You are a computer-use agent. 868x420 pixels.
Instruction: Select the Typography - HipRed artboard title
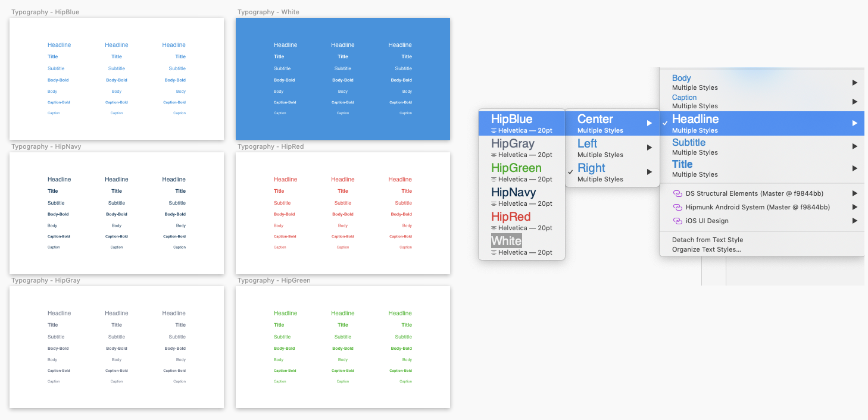point(271,146)
